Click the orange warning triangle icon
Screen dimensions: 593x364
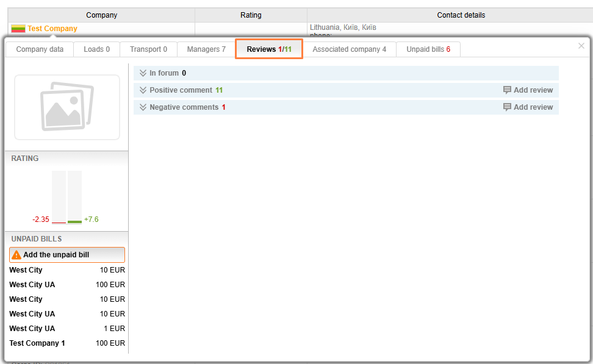coord(16,255)
